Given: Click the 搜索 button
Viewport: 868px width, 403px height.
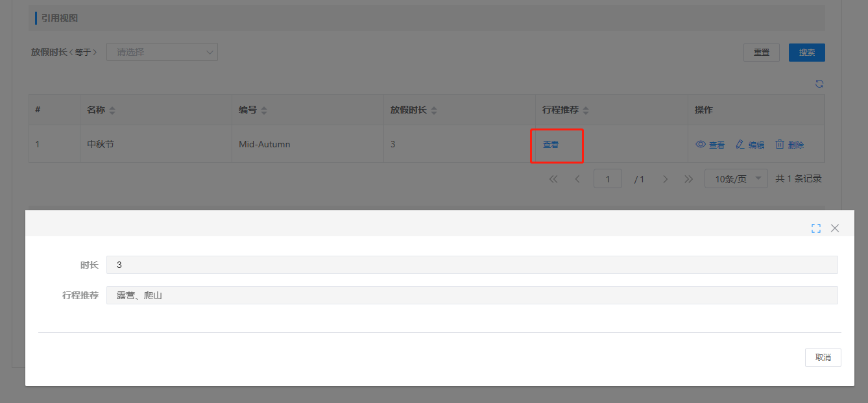Looking at the screenshot, I should click(x=806, y=53).
